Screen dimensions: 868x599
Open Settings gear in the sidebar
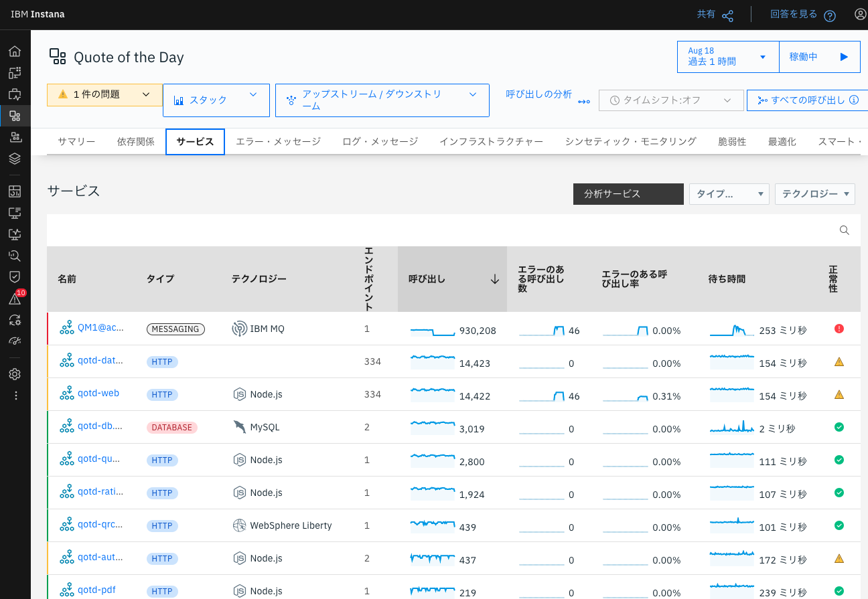coord(15,374)
